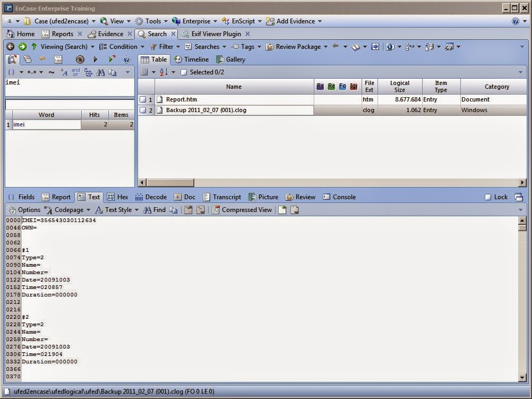This screenshot has width=532, height=399.
Task: Switch to the Timeline tab
Action: point(192,59)
